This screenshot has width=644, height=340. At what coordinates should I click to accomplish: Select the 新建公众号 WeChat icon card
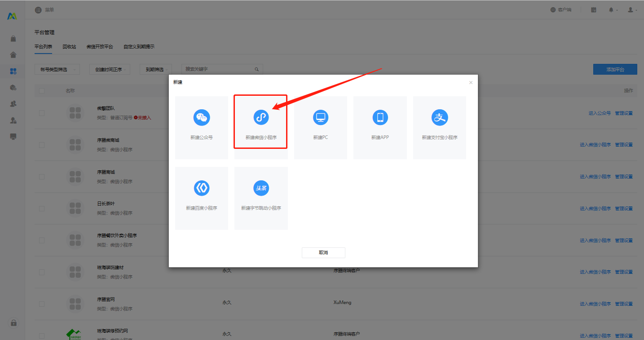pos(202,127)
